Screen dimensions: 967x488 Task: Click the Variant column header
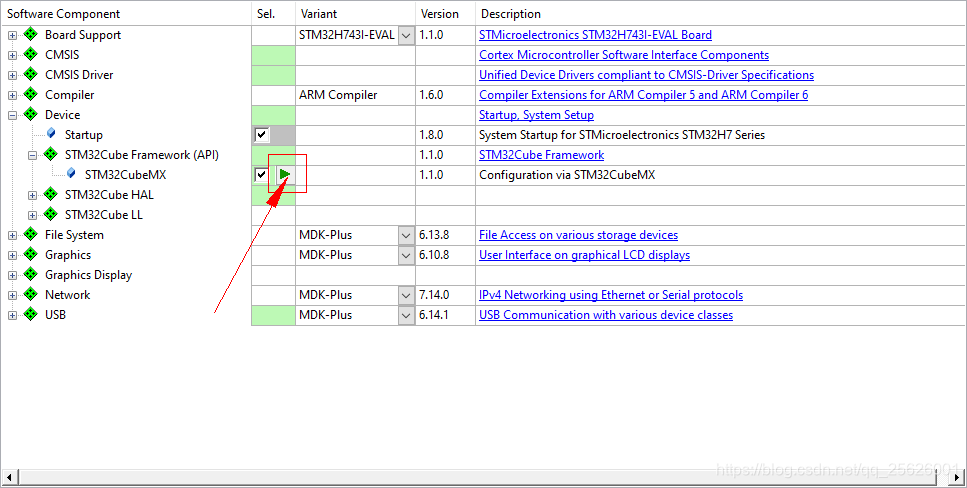point(355,14)
